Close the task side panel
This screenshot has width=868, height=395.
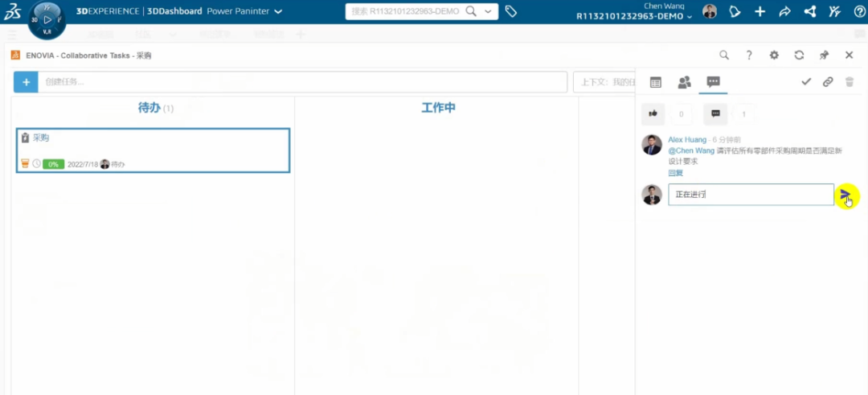point(850,55)
